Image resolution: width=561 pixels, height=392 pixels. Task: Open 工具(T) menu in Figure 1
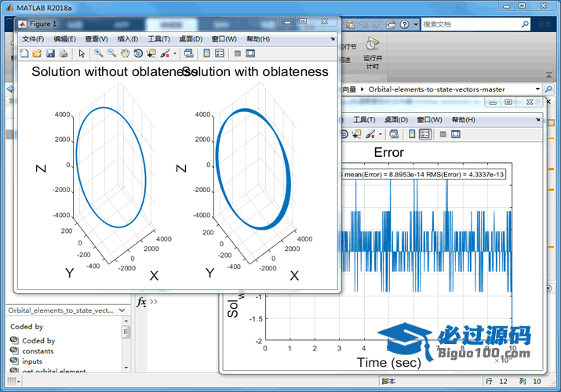click(158, 39)
